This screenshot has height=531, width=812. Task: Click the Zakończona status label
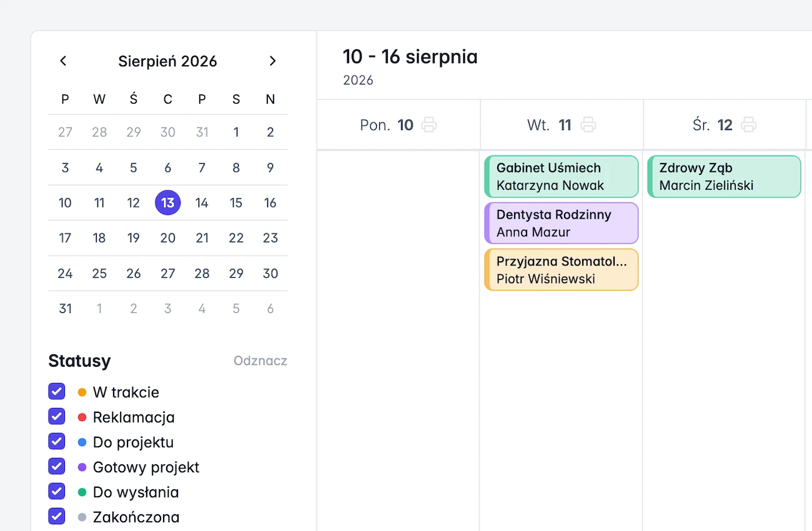tap(136, 517)
